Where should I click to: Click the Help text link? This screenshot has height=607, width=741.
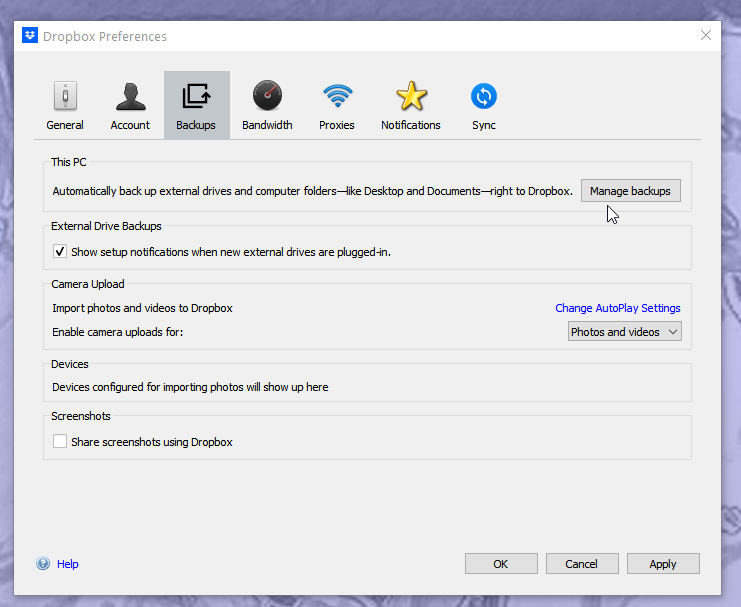tap(67, 564)
